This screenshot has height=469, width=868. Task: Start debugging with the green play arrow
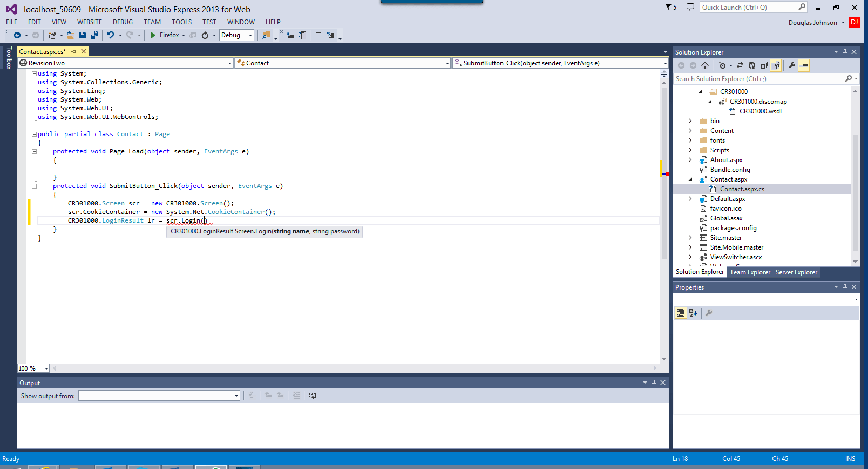(x=153, y=35)
